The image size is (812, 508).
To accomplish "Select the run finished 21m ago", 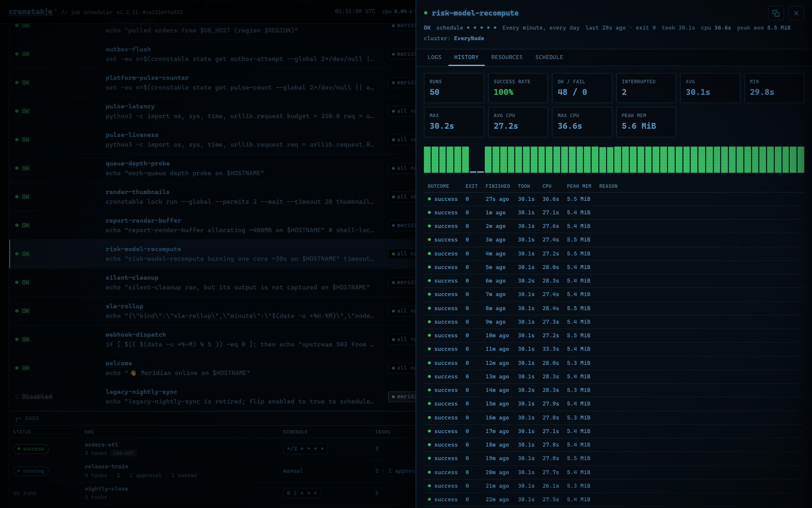I will tap(614, 486).
